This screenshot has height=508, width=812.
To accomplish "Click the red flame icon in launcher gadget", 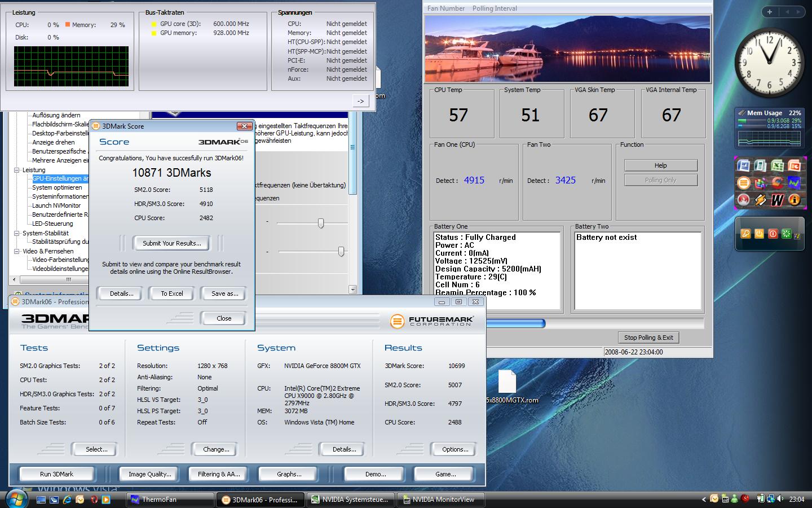I will [x=743, y=200].
